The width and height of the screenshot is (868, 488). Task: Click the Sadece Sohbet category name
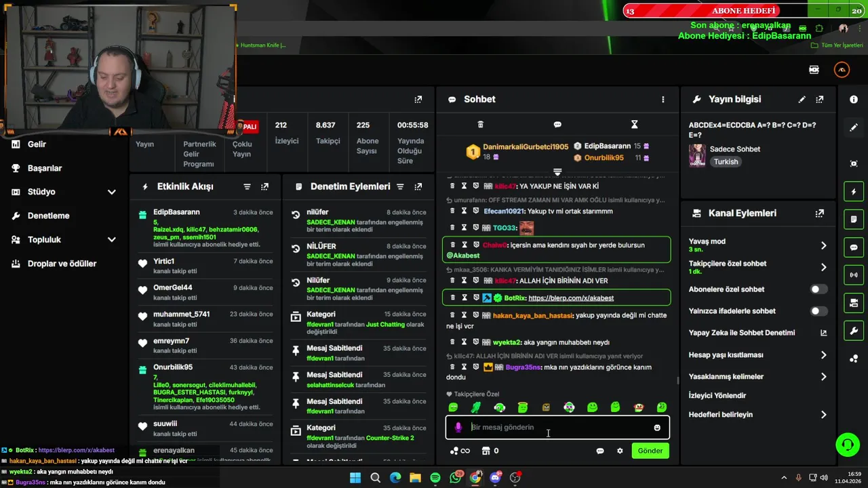735,149
